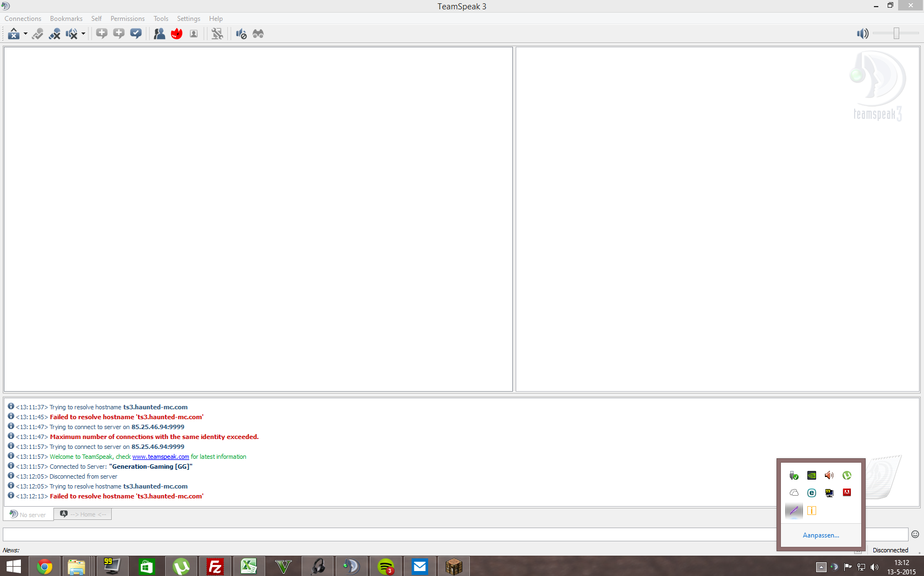Click the binoculars search icon in toolbar

[x=258, y=34]
